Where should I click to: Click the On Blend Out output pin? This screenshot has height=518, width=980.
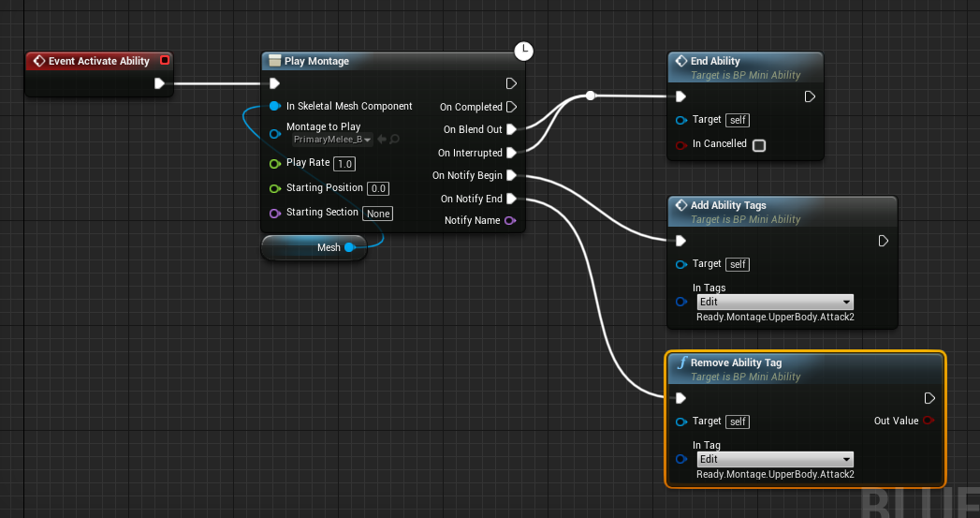point(511,129)
